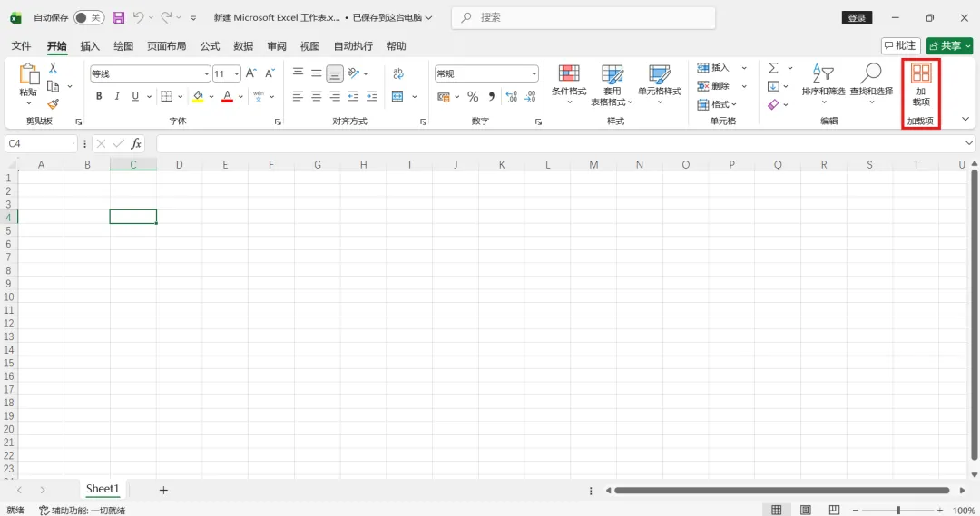Toggle Italic formatting
The image size is (980, 516).
117,96
